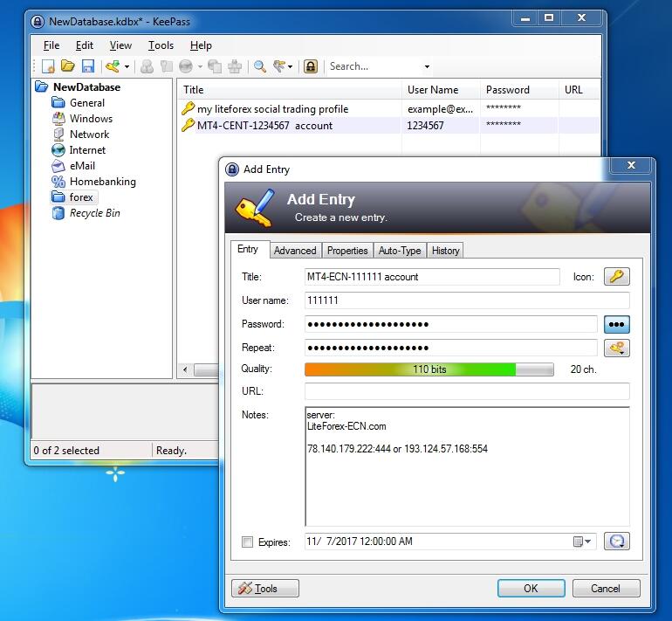Open the View menu

pyautogui.click(x=120, y=45)
